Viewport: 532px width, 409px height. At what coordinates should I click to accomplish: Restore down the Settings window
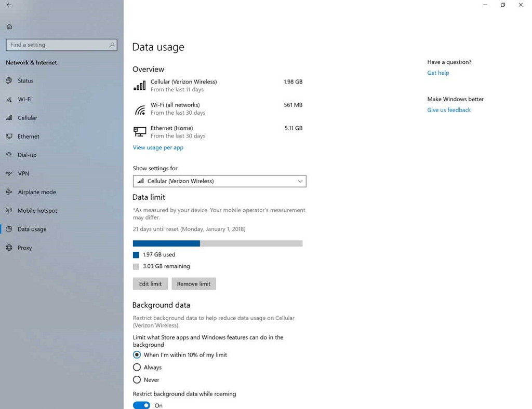tap(503, 5)
